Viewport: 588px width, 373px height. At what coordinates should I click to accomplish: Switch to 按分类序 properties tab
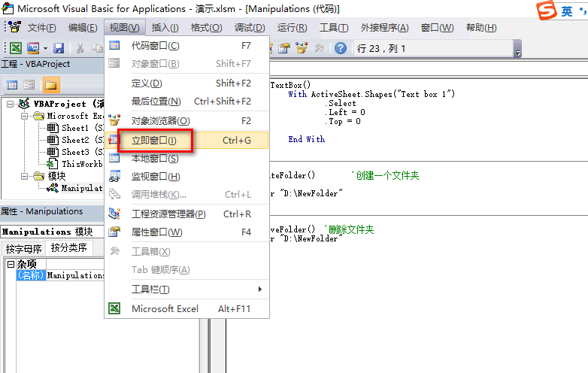coord(69,248)
